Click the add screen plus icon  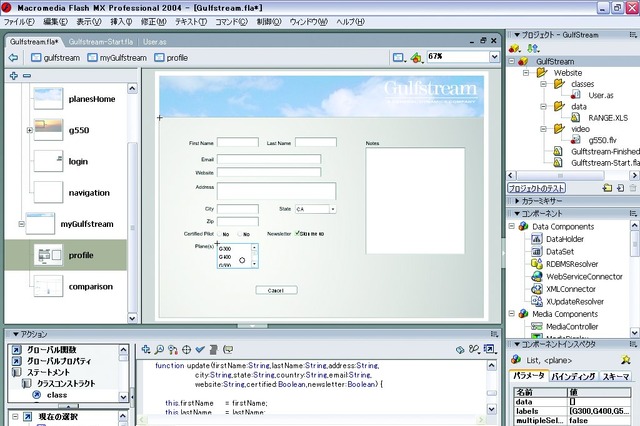coord(13,75)
